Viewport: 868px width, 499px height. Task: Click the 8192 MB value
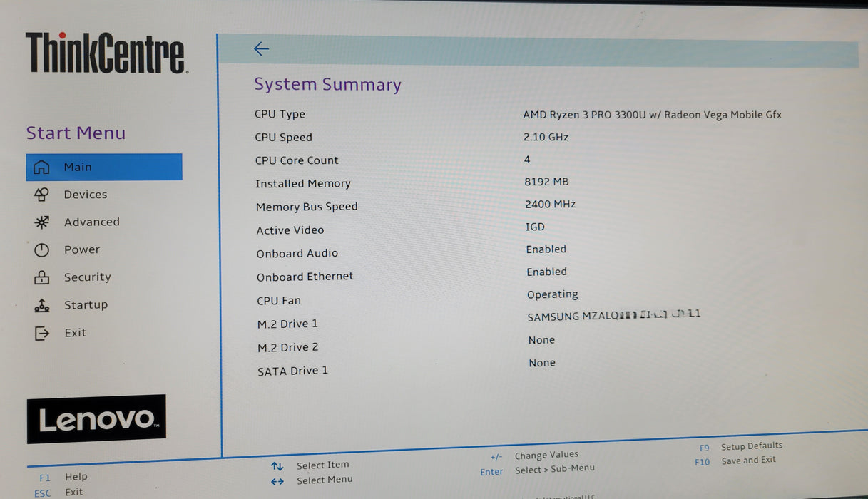point(546,182)
